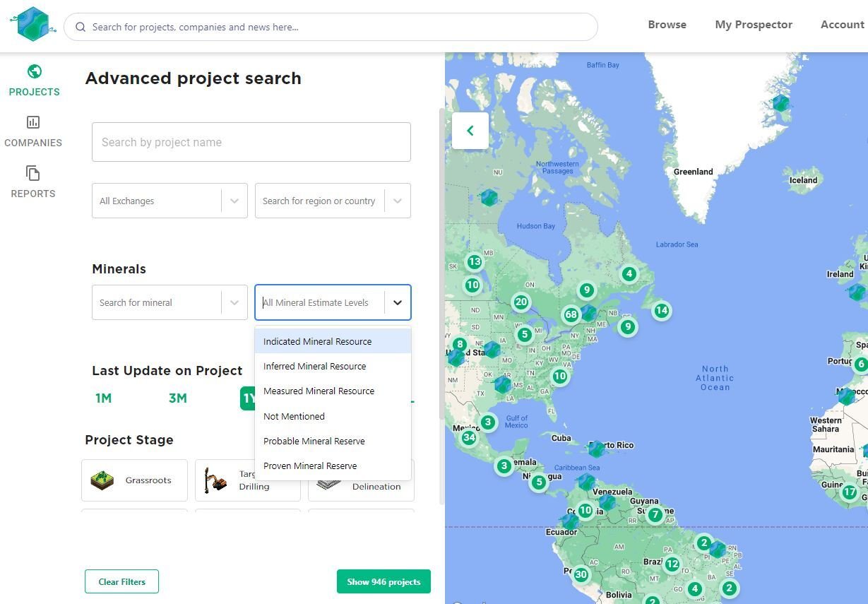Click the map cluster marker showing 34

(x=468, y=437)
